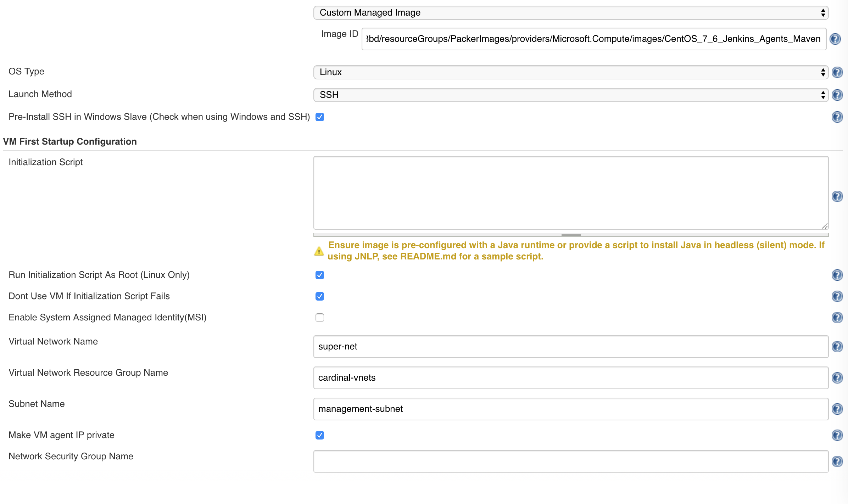Grab the Initialization Script textarea resize bar
The image size is (848, 504).
pos(571,235)
